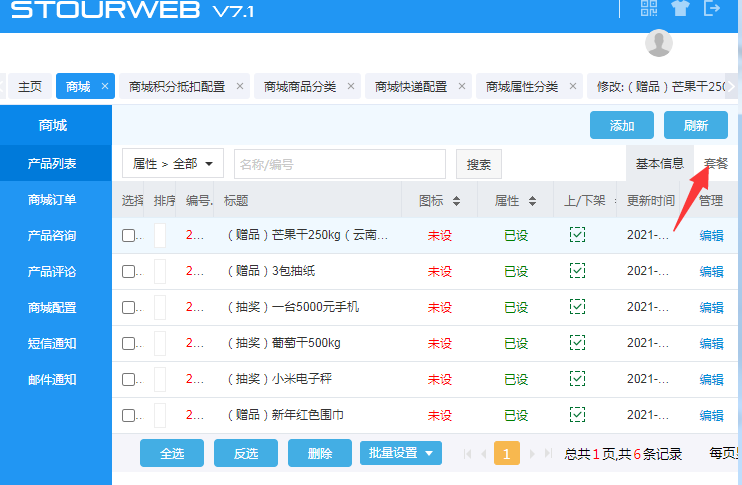
Task: Sort by the 属性 column header
Action: tap(515, 201)
